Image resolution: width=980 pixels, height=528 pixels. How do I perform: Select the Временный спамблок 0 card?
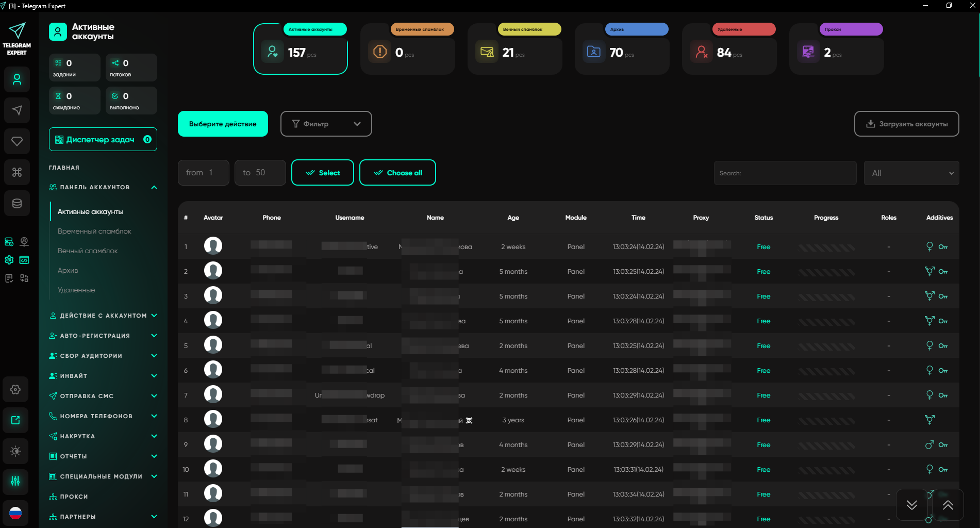408,49
